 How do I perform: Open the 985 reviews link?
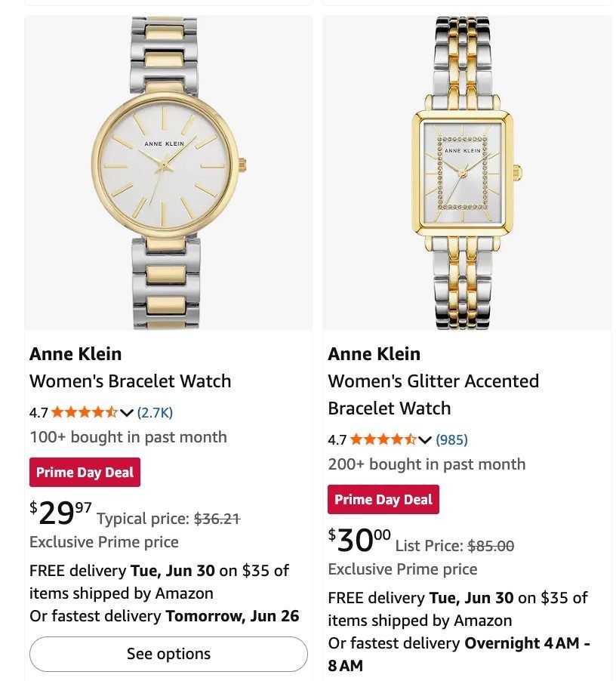452,439
